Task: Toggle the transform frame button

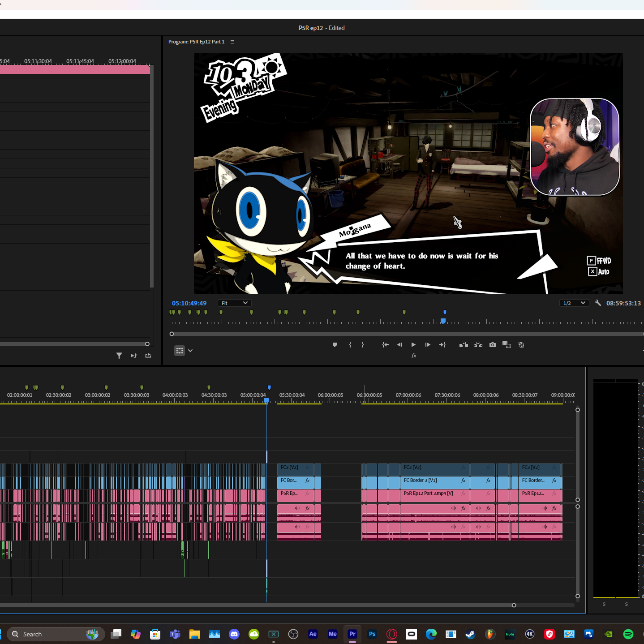Action: (180, 351)
